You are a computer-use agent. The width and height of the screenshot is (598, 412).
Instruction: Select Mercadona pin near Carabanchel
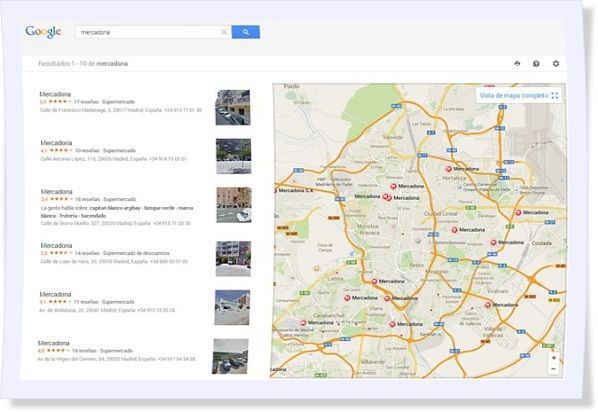(x=303, y=323)
